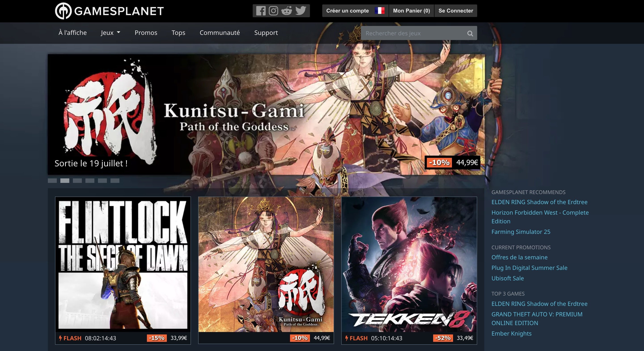This screenshot has height=351, width=644.
Task: Click the Tekken 8 FLASH lightning icon
Action: (347, 338)
